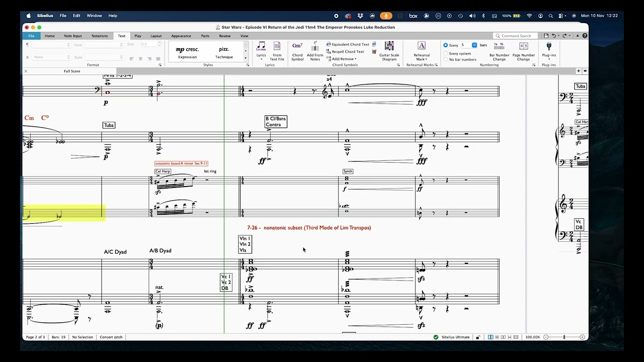Click the Rehearsal Mark icon
This screenshot has height=362, width=644.
(422, 46)
